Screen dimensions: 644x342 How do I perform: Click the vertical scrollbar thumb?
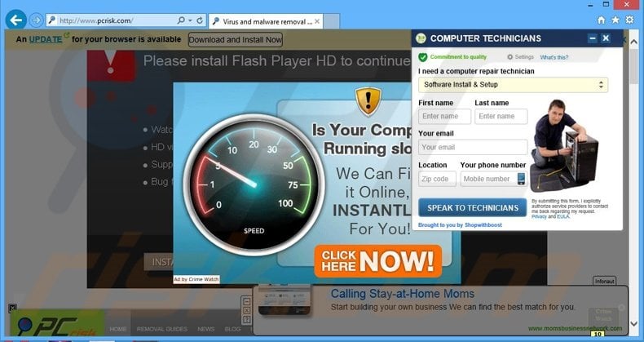pyautogui.click(x=633, y=66)
